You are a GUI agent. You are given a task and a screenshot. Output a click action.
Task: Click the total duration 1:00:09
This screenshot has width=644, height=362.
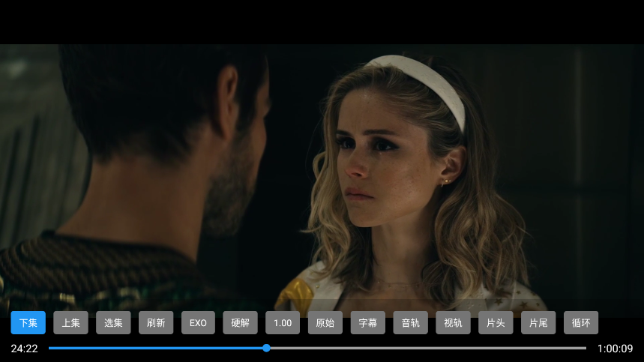pyautogui.click(x=615, y=349)
